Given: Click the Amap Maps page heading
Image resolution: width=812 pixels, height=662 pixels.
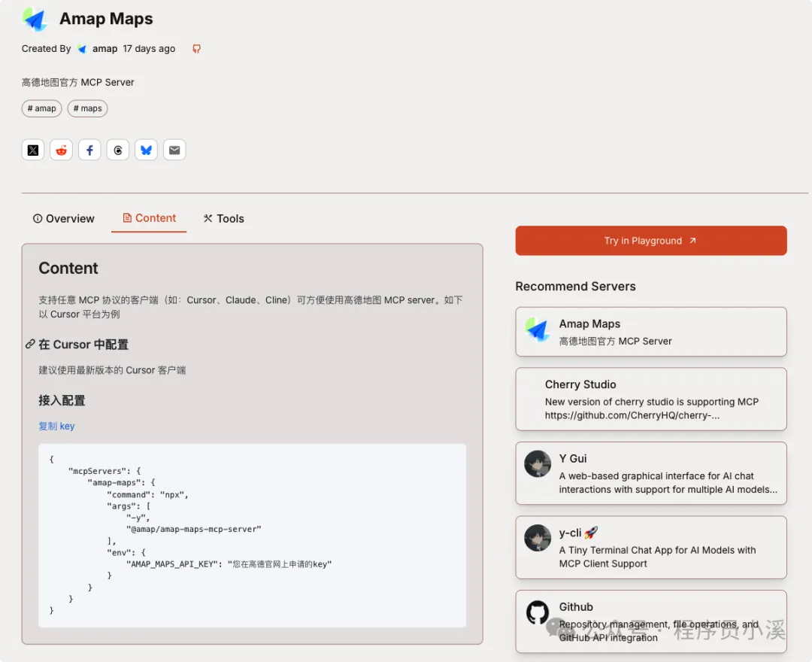Looking at the screenshot, I should point(106,19).
